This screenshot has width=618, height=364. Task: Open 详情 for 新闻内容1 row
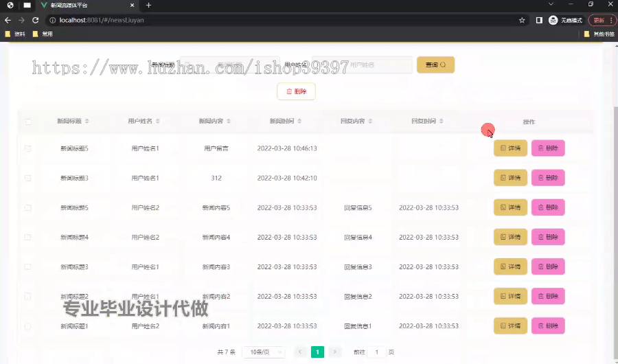pos(510,326)
